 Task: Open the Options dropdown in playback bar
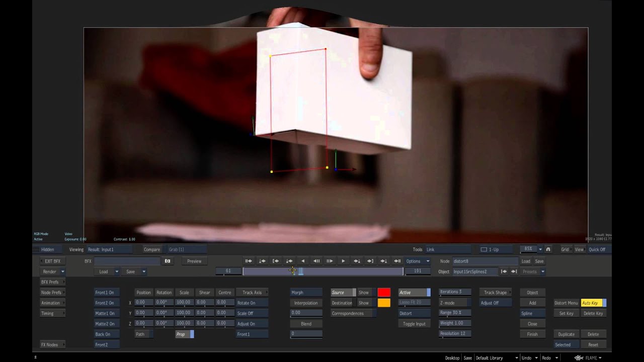[x=418, y=261]
